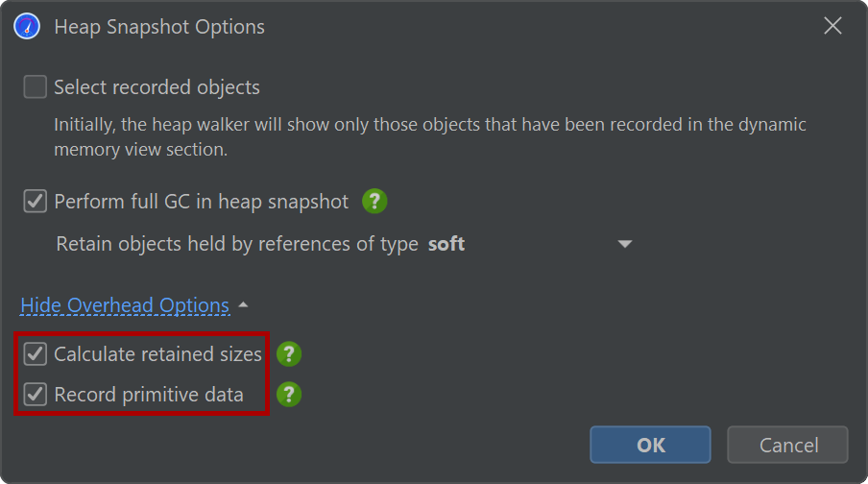Click the 'soft' reference type value
Screen dimensions: 868x484
click(446, 244)
